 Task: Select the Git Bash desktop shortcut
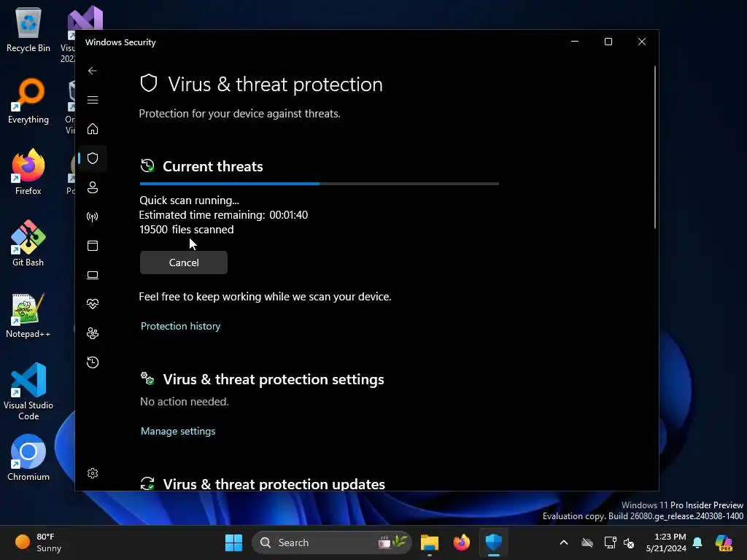coord(28,244)
